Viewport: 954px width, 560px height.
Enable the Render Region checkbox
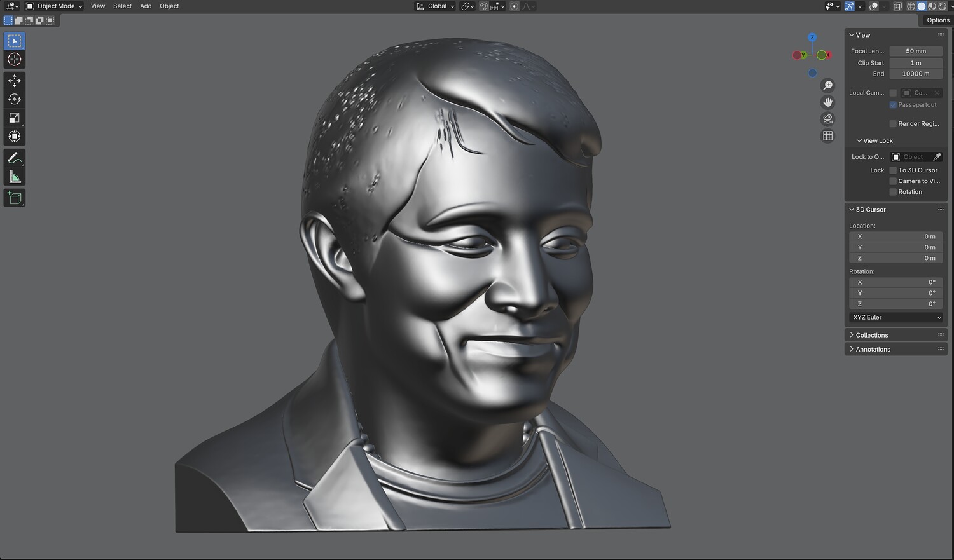pos(893,124)
